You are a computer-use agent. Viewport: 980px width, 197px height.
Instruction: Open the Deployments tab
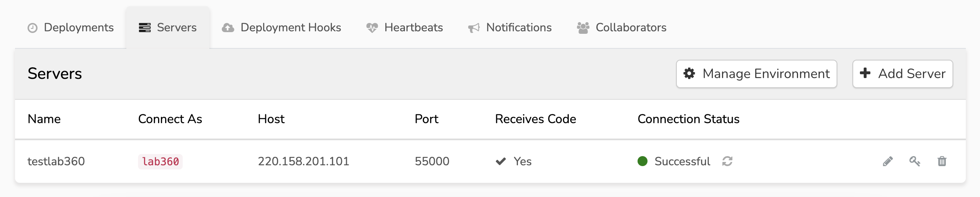70,28
